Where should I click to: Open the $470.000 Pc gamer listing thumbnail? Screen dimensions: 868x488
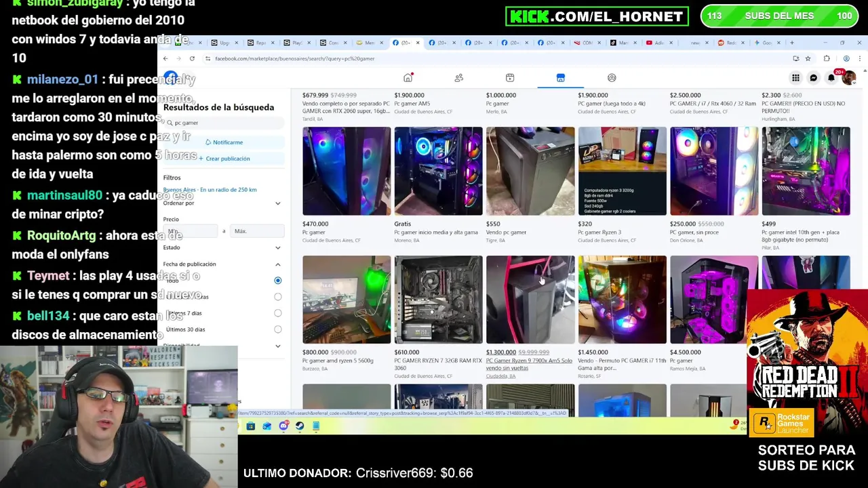tap(347, 171)
